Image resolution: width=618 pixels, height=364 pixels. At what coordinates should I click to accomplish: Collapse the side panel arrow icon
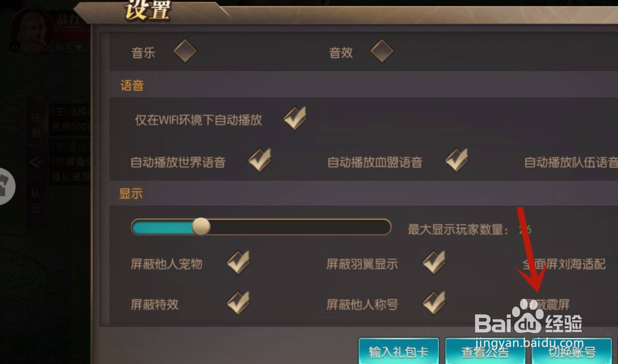tap(34, 162)
